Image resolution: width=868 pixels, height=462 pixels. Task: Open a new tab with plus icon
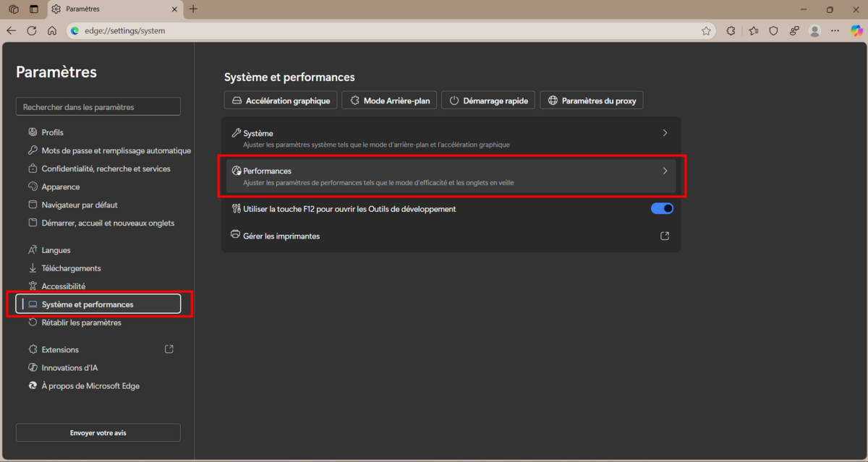coord(193,9)
